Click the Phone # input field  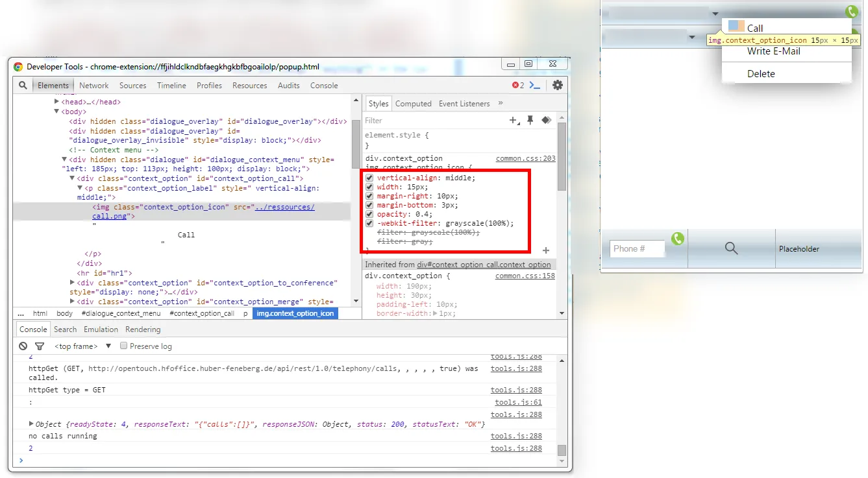pos(638,248)
